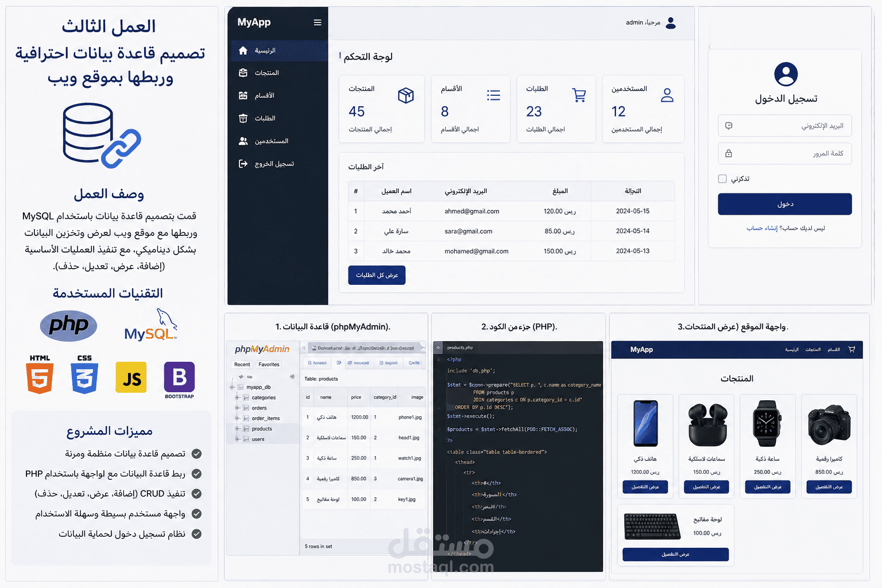Click the person icon on المستخدمين stat card
The image size is (882, 588).
tap(667, 95)
